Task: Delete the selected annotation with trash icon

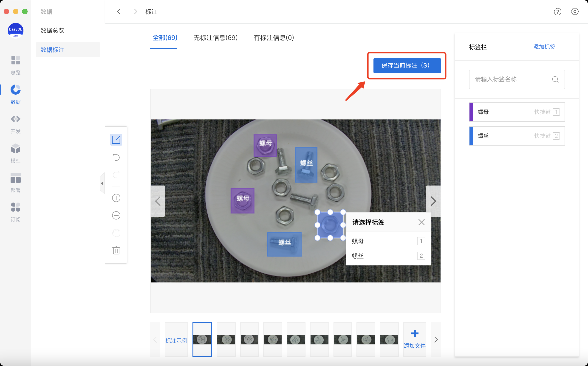Action: point(116,250)
